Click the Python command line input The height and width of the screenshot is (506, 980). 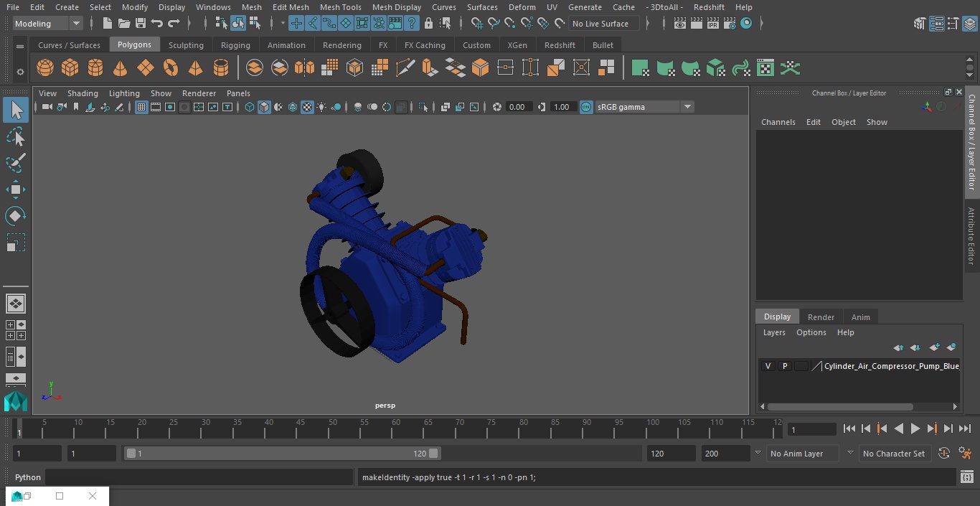199,477
